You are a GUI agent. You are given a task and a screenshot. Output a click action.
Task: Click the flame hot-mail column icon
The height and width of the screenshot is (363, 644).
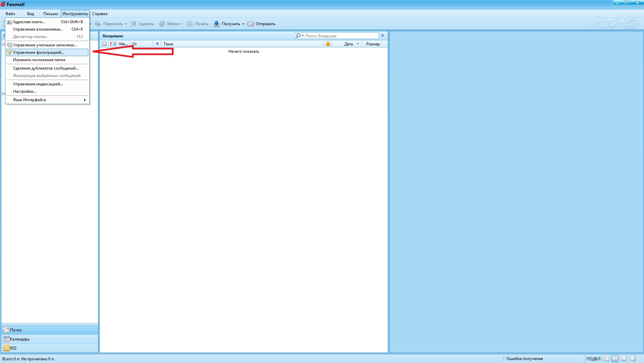click(328, 44)
